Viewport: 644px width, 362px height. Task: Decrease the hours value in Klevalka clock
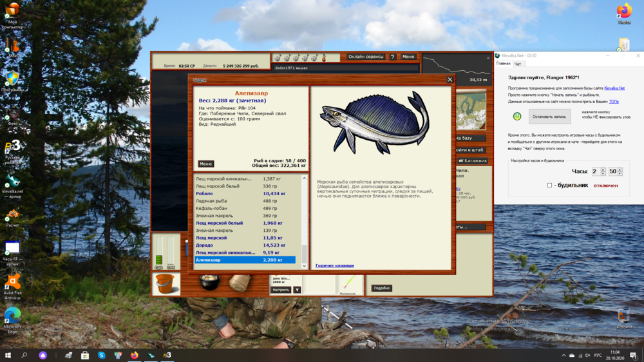point(603,174)
